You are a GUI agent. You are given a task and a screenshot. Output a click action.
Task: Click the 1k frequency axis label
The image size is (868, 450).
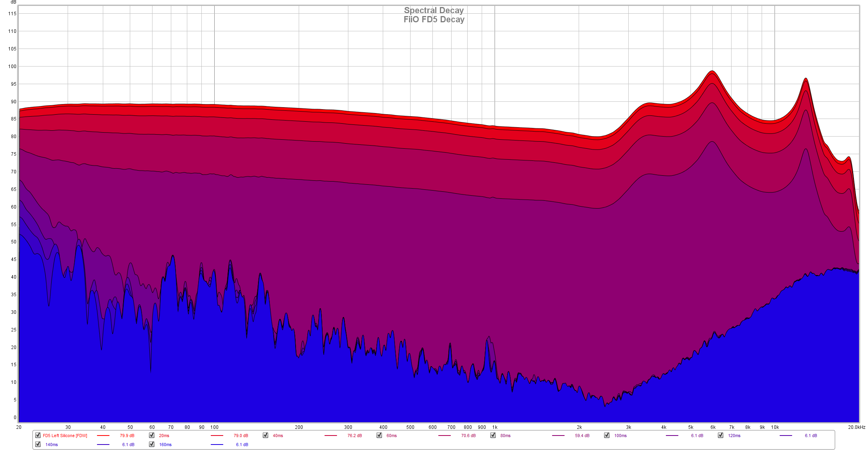(495, 427)
